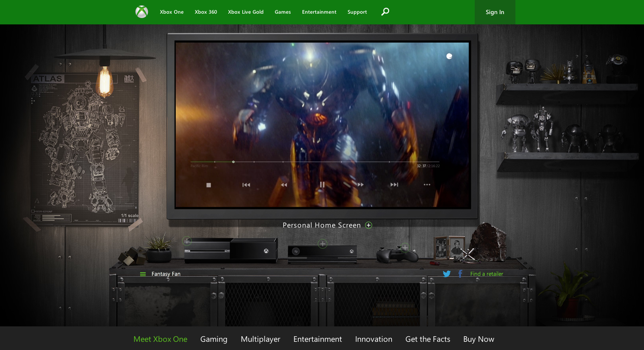Switch to the Multiplayer tab
644x350 pixels.
(260, 339)
